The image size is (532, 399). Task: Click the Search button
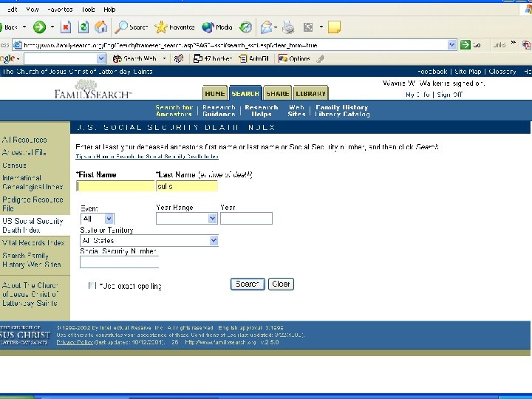coord(248,284)
